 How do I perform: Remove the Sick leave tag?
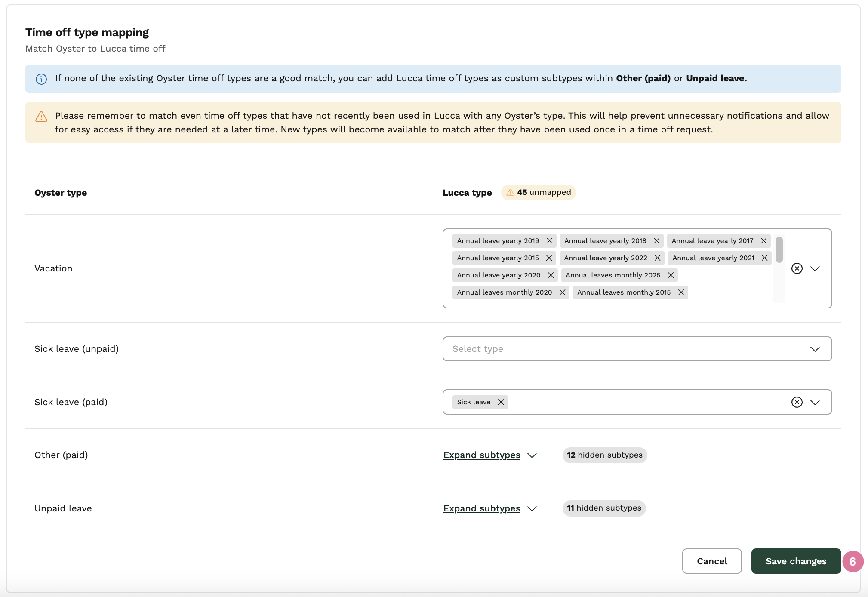[x=501, y=402]
